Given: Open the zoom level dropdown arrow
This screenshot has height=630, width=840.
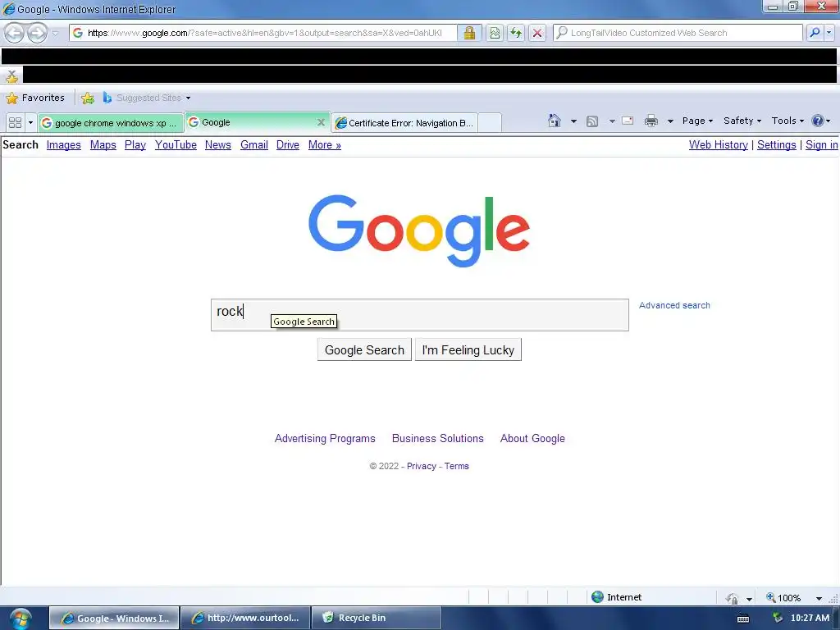Looking at the screenshot, I should click(819, 598).
